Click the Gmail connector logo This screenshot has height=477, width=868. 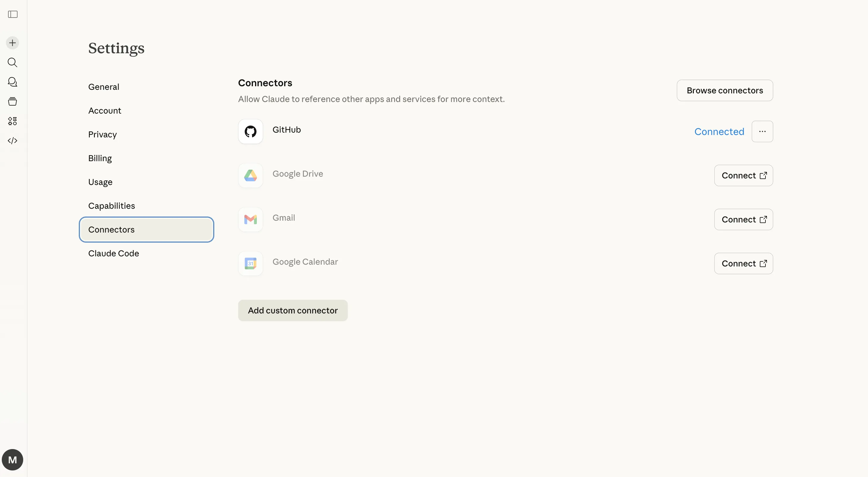point(250,219)
